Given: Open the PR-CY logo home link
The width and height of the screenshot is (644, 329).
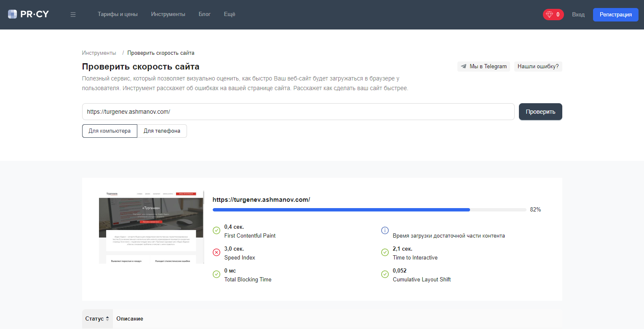Looking at the screenshot, I should 28,14.
